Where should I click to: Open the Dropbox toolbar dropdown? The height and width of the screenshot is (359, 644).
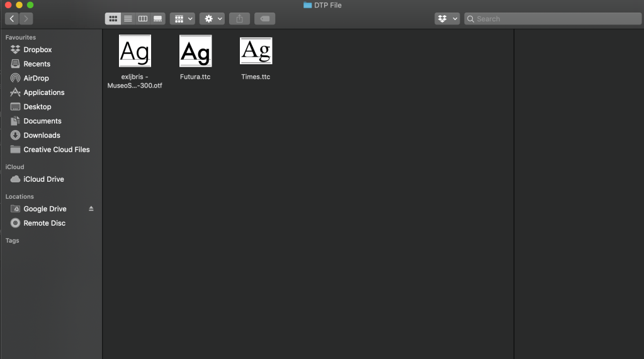(x=447, y=19)
